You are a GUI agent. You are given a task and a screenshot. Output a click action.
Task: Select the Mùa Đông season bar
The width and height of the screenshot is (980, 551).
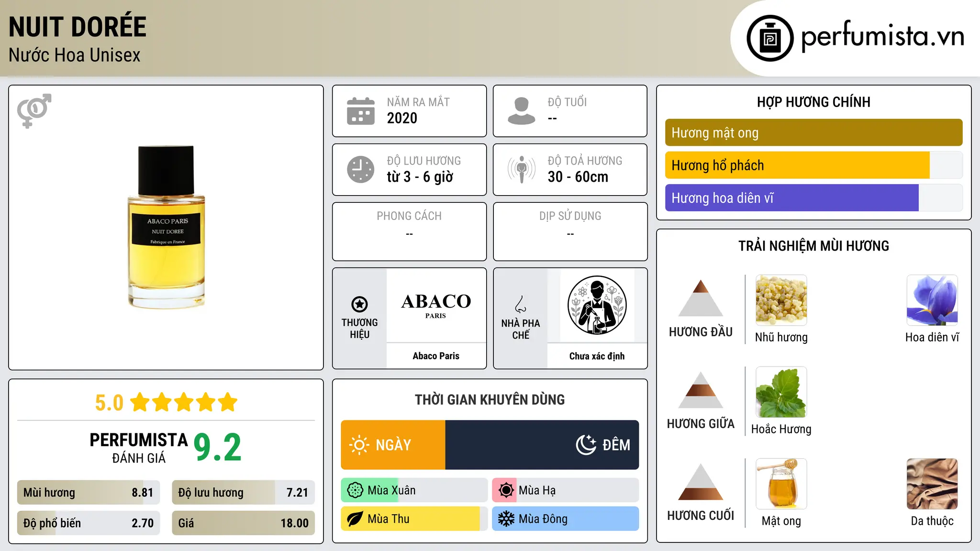coord(565,519)
